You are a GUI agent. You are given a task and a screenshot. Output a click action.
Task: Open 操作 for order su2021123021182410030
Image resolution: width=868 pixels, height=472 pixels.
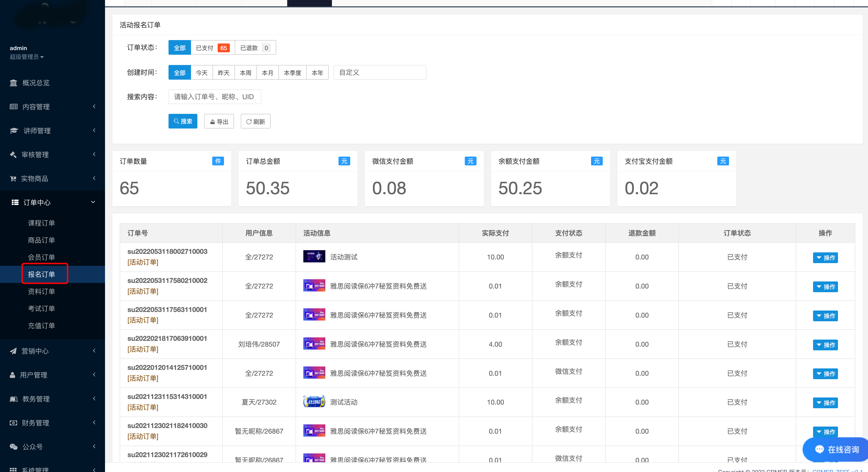825,432
